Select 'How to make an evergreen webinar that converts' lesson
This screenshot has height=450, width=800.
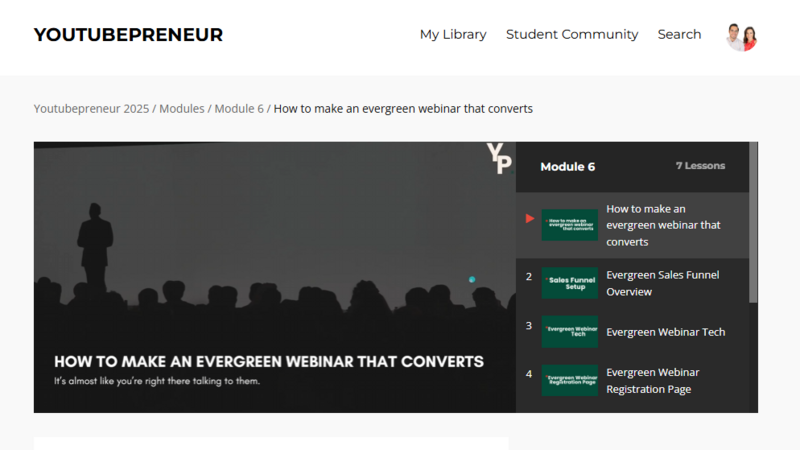pyautogui.click(x=663, y=225)
